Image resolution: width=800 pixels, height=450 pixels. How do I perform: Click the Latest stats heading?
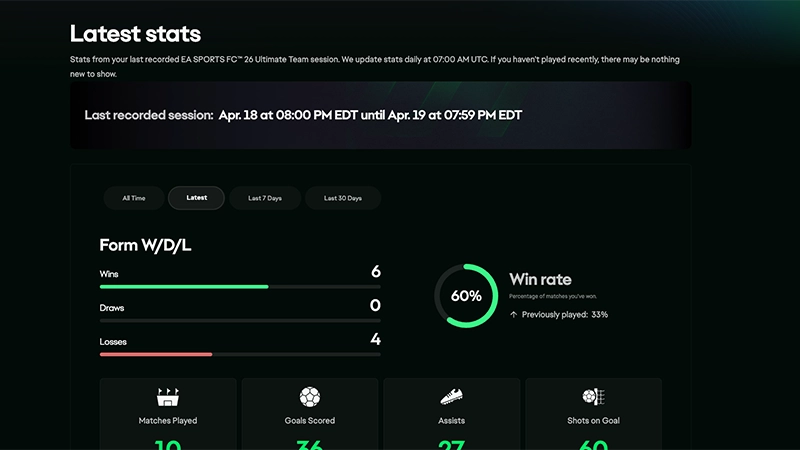135,34
